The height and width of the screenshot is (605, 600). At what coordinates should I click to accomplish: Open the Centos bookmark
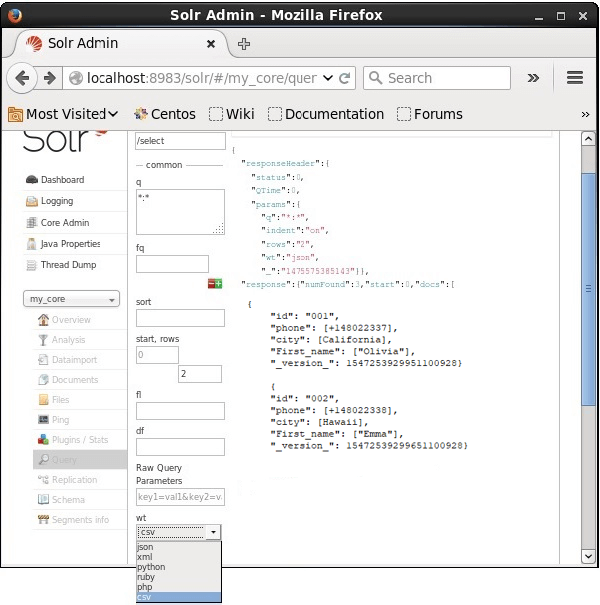pos(165,114)
